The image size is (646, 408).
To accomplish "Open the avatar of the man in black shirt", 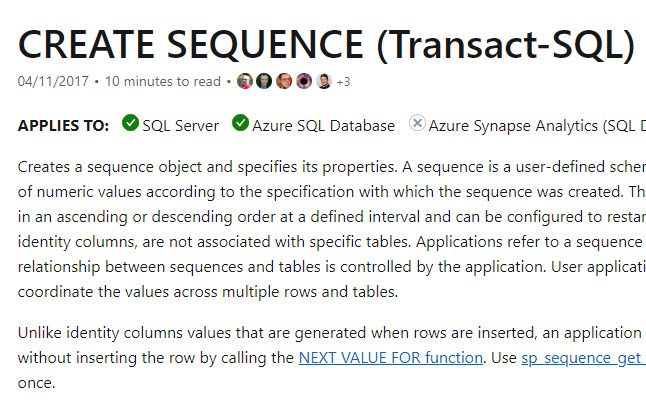I will 324,81.
